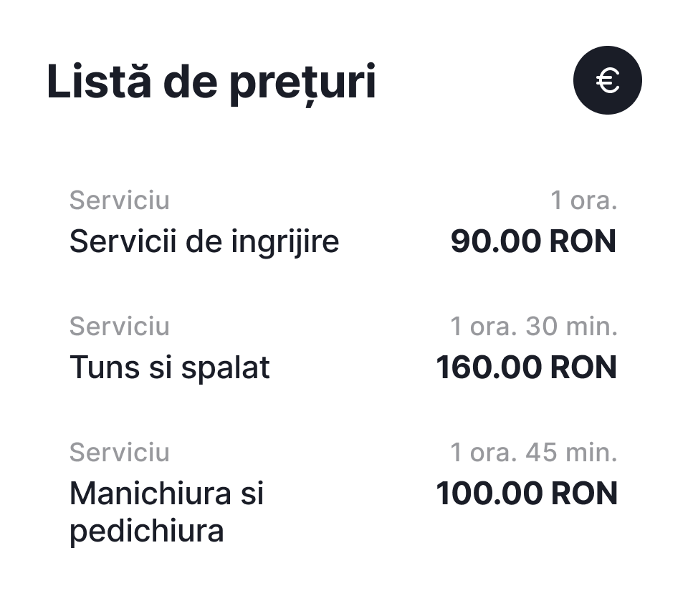Click the 100.00 RON price
The height and width of the screenshot is (616, 688).
(525, 494)
